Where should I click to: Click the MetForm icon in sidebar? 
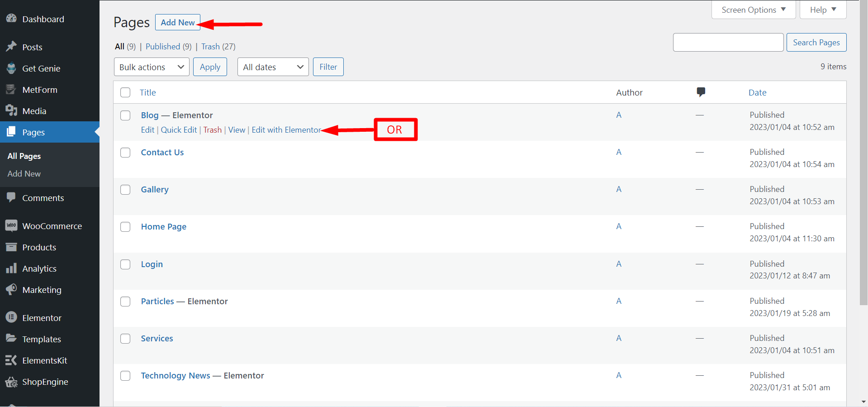point(11,89)
